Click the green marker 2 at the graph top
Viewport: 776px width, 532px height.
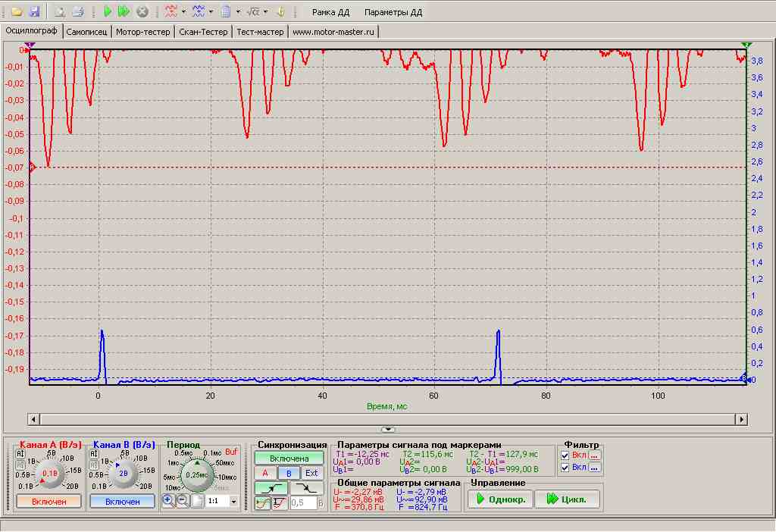[x=746, y=45]
